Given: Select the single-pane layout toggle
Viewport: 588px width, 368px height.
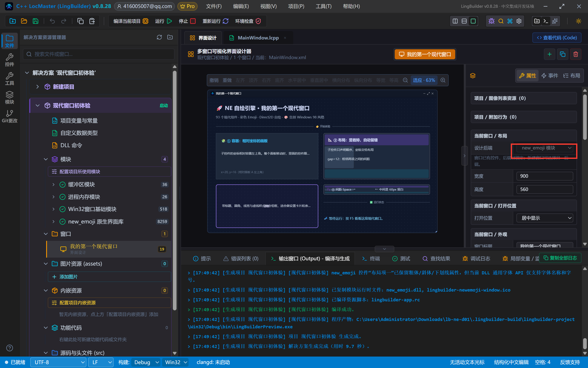Looking at the screenshot, I should pyautogui.click(x=473, y=21).
